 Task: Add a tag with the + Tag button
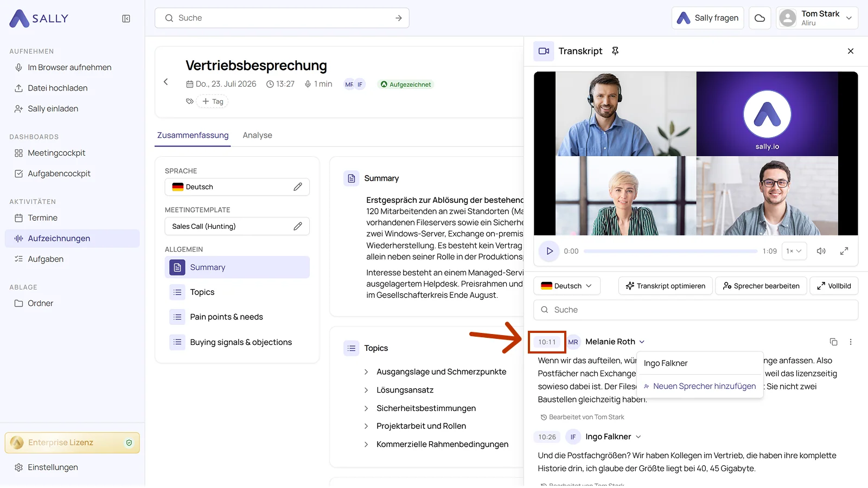pos(213,101)
